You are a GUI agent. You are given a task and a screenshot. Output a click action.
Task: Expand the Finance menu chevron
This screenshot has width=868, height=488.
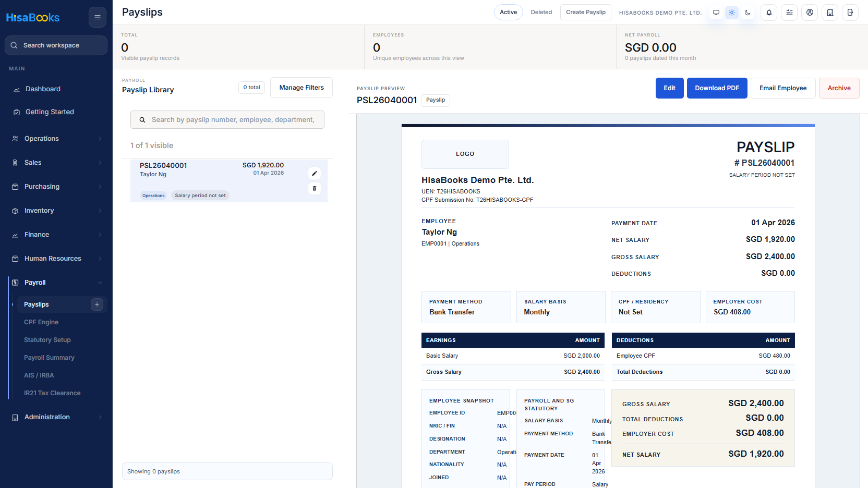(100, 235)
